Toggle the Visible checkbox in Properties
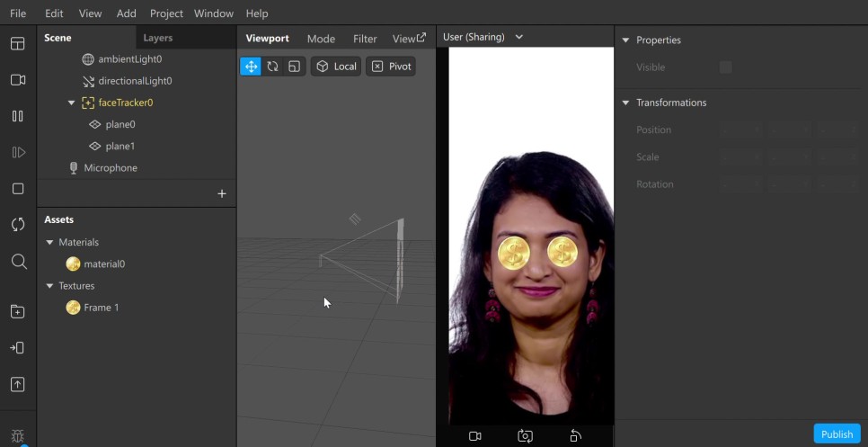The width and height of the screenshot is (868, 447). click(726, 67)
